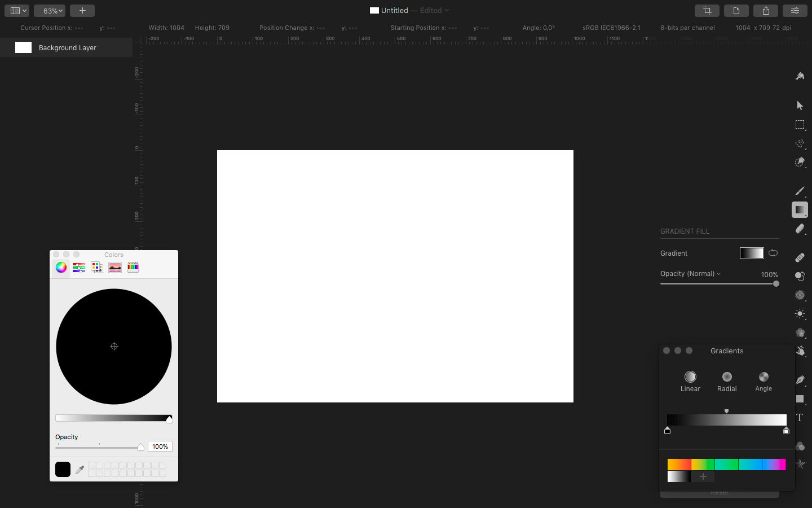This screenshot has width=812, height=508.
Task: Select the Rectangular Selection tool
Action: [x=800, y=125]
